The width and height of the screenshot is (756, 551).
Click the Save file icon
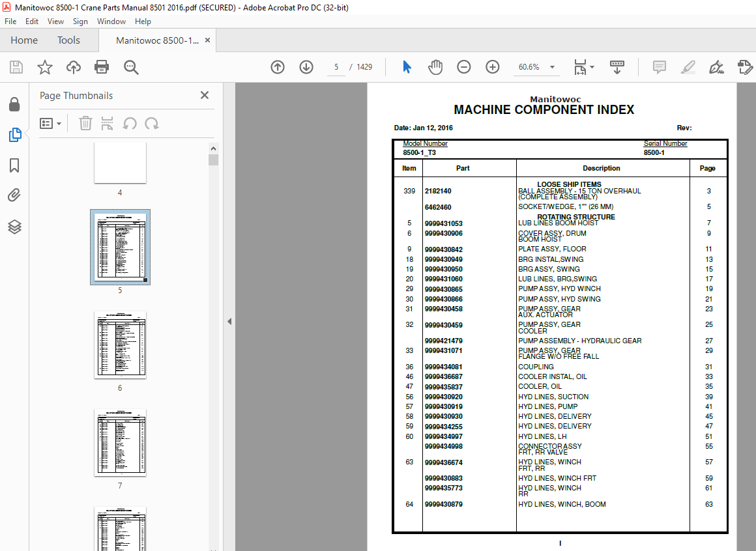click(16, 67)
